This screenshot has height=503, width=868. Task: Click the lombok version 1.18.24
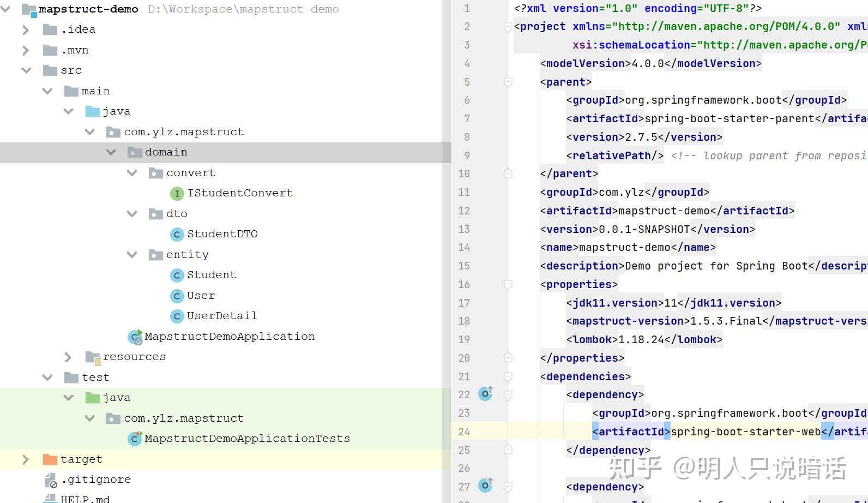point(641,339)
